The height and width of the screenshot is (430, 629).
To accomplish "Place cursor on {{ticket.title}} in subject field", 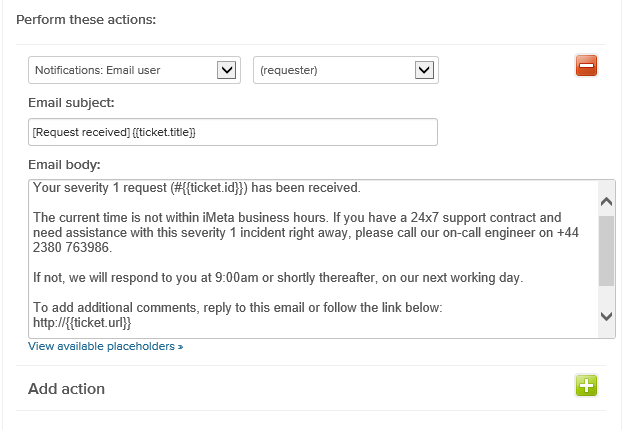I will [164, 132].
